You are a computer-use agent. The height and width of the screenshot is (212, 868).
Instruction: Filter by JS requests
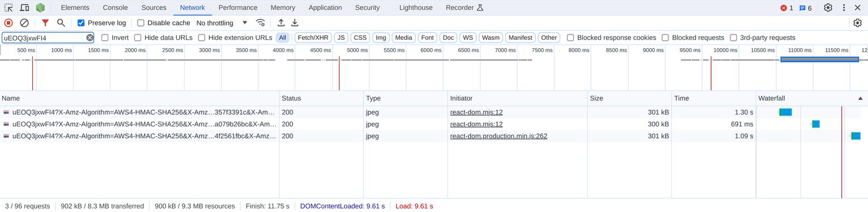[x=341, y=37]
